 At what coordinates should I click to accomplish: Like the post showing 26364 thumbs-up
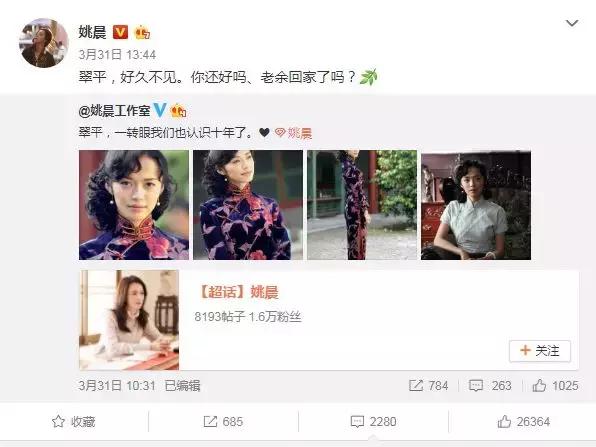tap(523, 422)
